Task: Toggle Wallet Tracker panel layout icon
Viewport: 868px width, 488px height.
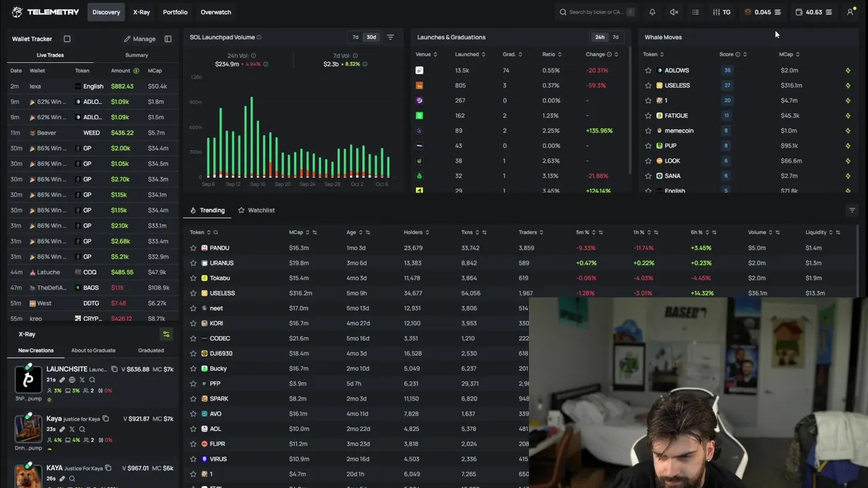Action: pos(168,39)
